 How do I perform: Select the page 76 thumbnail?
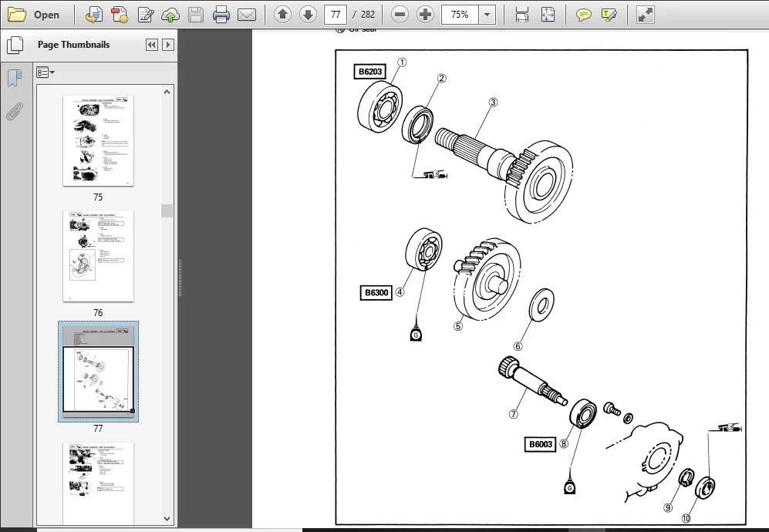[98, 256]
